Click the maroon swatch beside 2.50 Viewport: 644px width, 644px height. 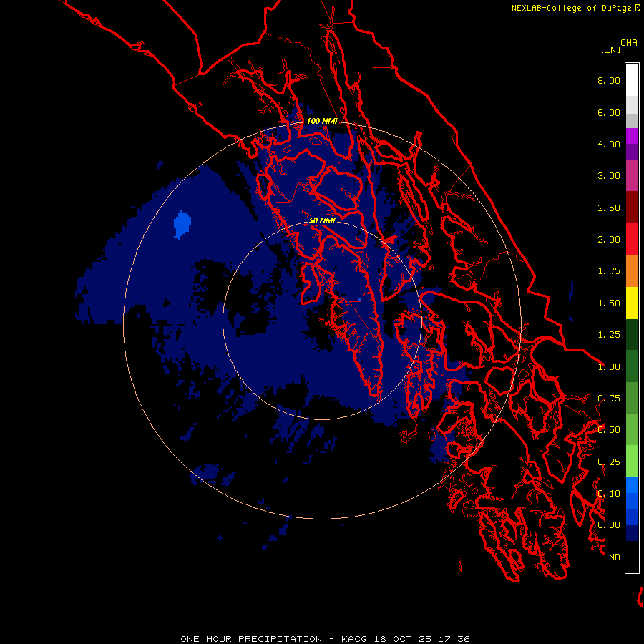point(632,208)
